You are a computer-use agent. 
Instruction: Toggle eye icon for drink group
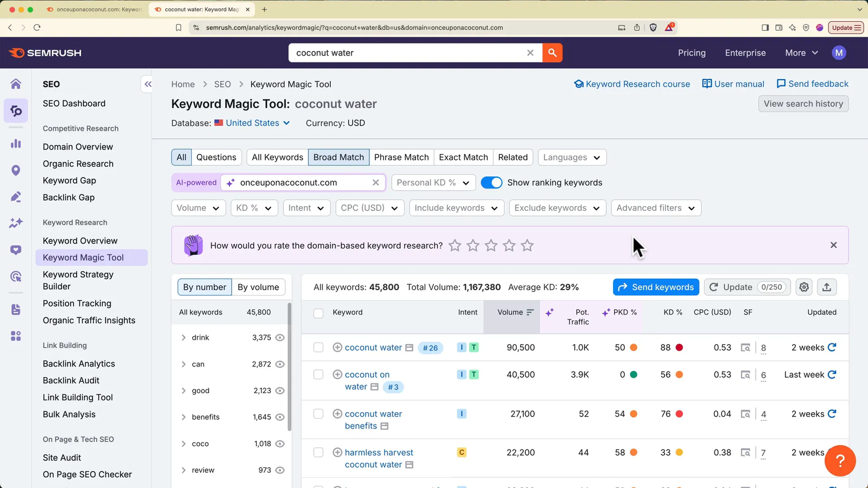(x=280, y=337)
